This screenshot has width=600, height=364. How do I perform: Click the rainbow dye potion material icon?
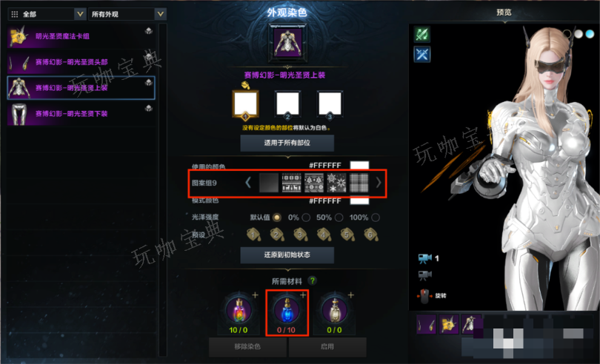(239, 310)
